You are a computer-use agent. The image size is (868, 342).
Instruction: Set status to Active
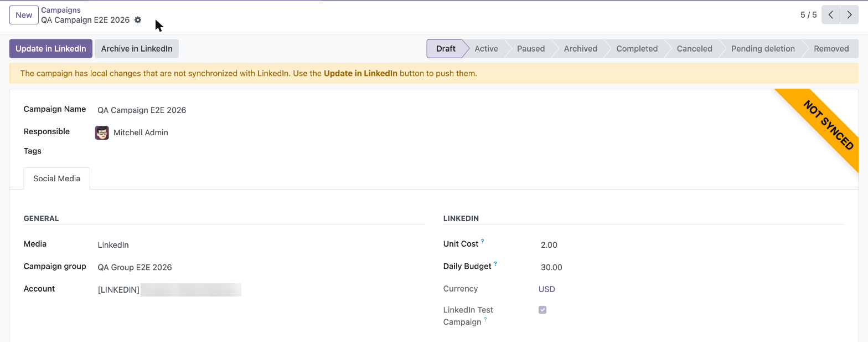click(486, 49)
